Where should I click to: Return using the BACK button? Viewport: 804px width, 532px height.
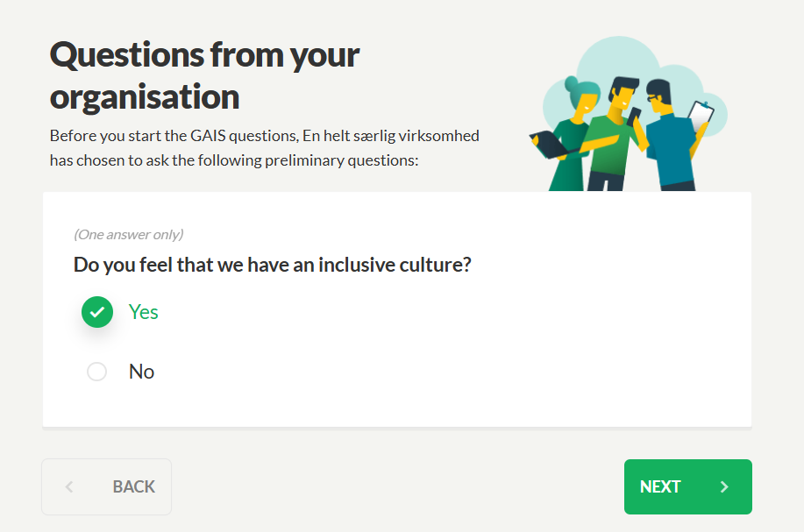(107, 486)
